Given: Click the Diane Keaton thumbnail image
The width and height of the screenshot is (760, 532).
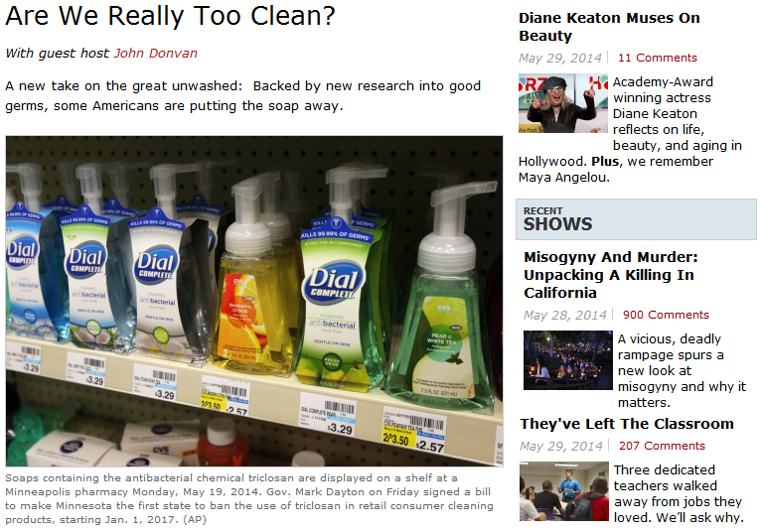Looking at the screenshot, I should [x=563, y=103].
